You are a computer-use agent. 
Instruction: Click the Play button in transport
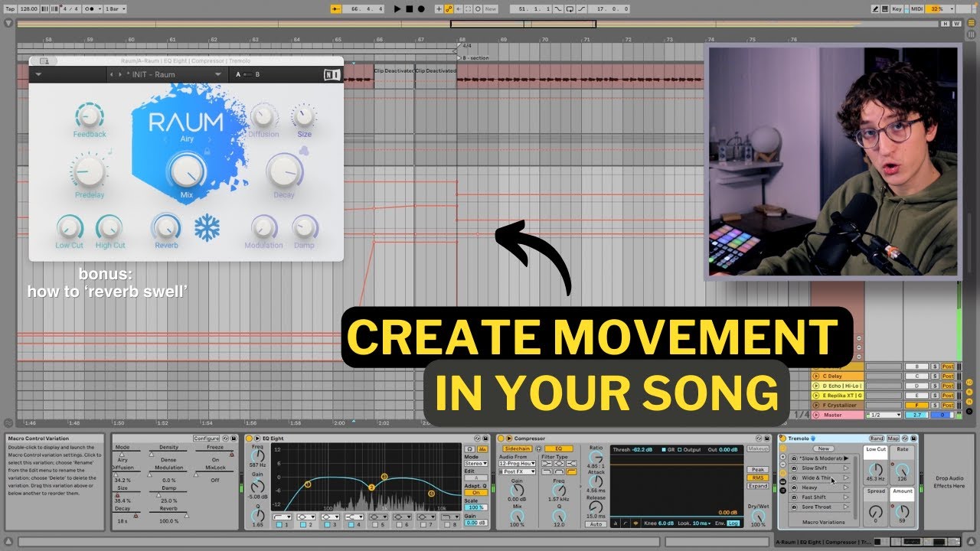pyautogui.click(x=397, y=8)
